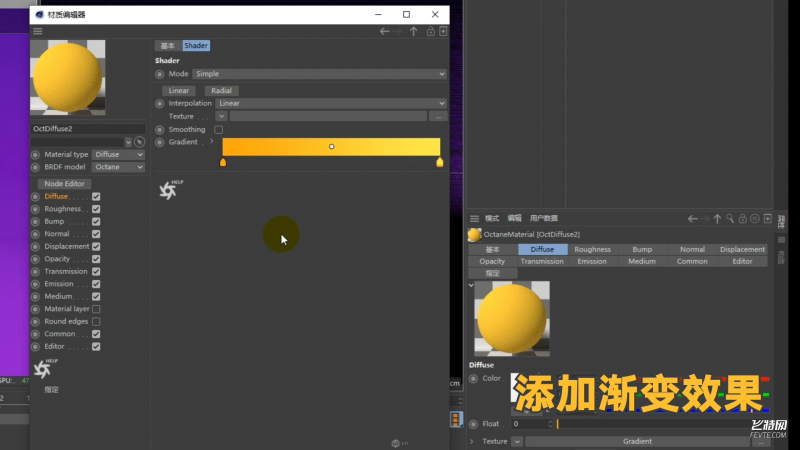This screenshot has width=800, height=450.
Task: Select the right yellow gradient knot
Action: [440, 162]
